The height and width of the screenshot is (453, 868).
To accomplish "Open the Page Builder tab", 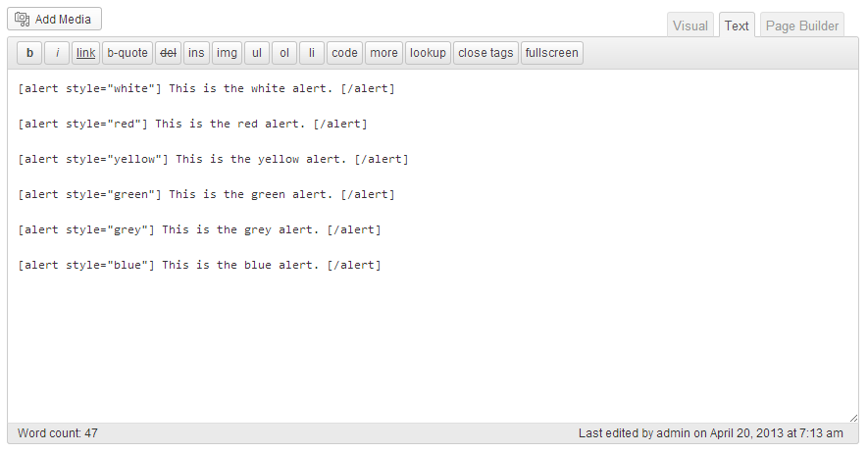I will click(x=802, y=25).
